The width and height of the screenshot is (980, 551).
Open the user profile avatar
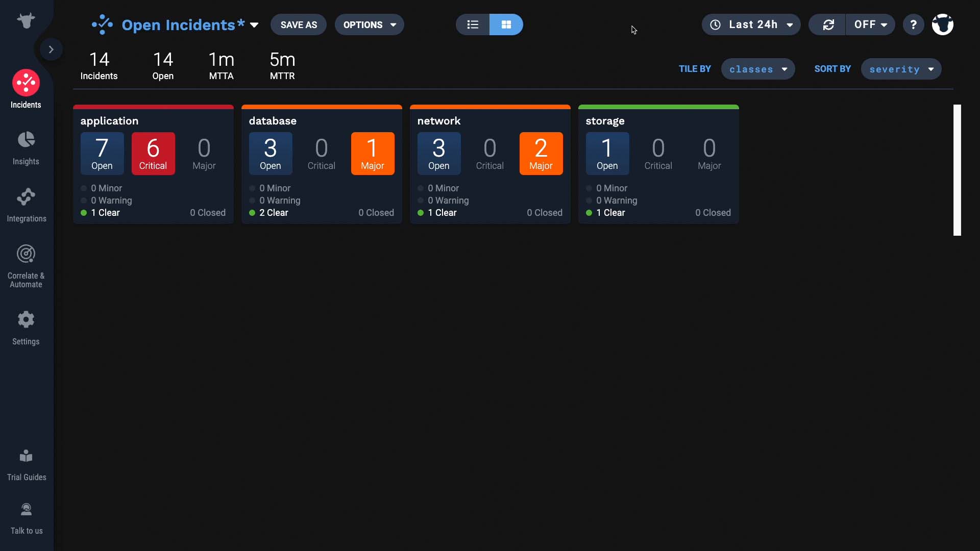tap(943, 24)
